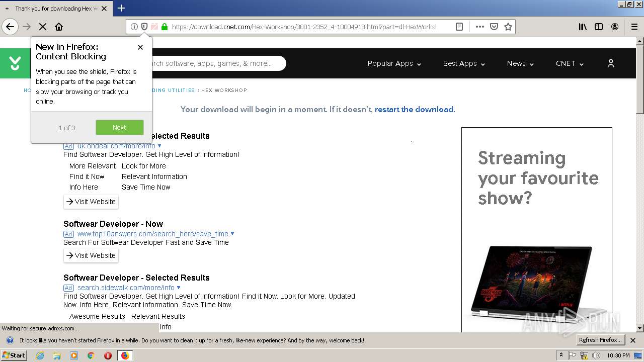Open www.top10answers.com ad URL
Image resolution: width=644 pixels, height=362 pixels.
click(x=153, y=234)
